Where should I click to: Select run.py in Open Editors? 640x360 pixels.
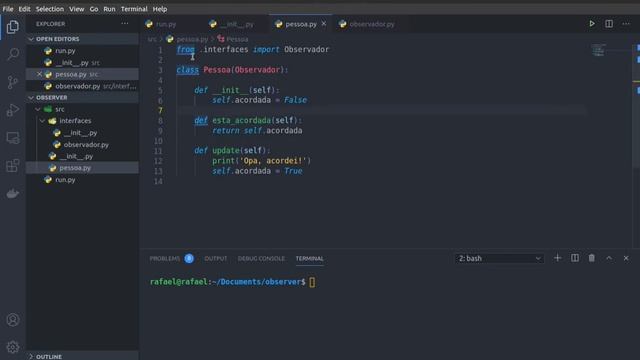tap(82, 51)
